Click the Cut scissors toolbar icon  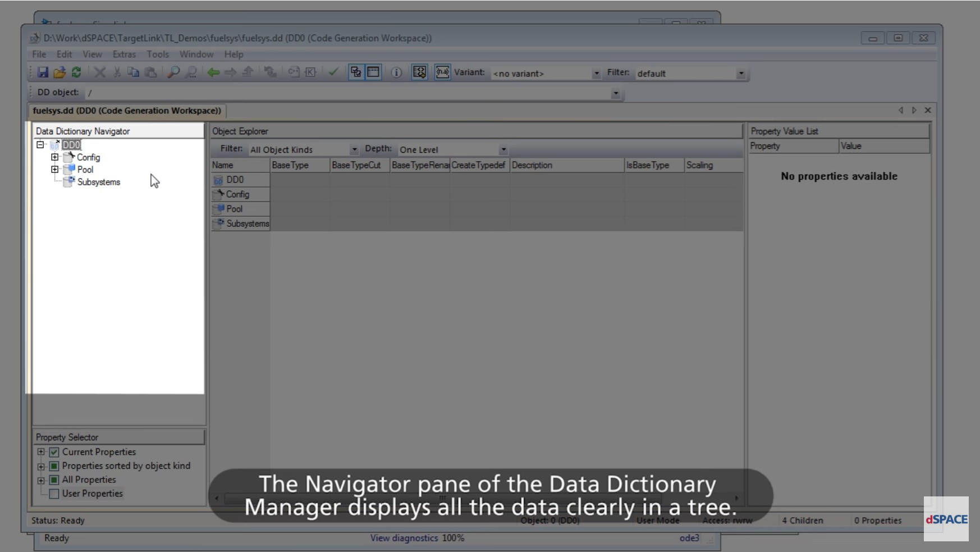117,72
